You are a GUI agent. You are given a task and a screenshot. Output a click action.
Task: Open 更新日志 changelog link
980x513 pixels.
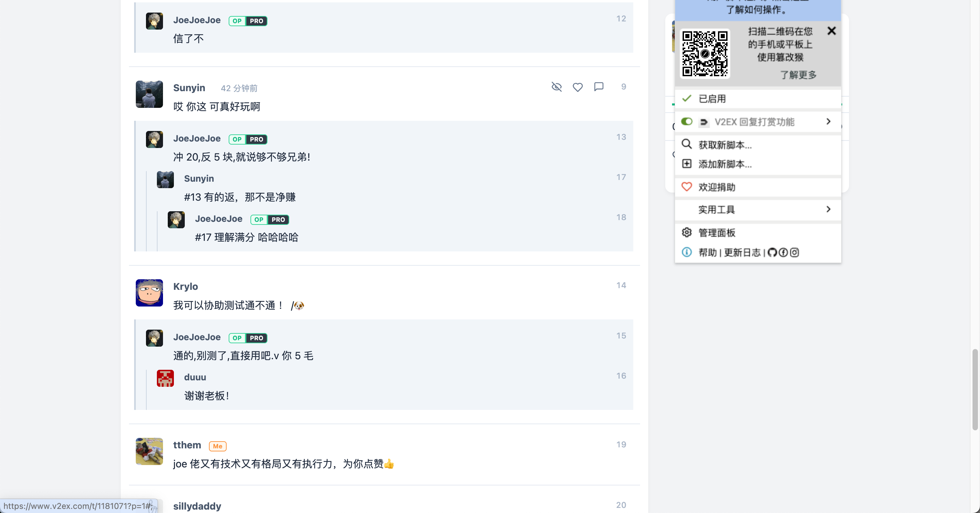click(x=742, y=252)
